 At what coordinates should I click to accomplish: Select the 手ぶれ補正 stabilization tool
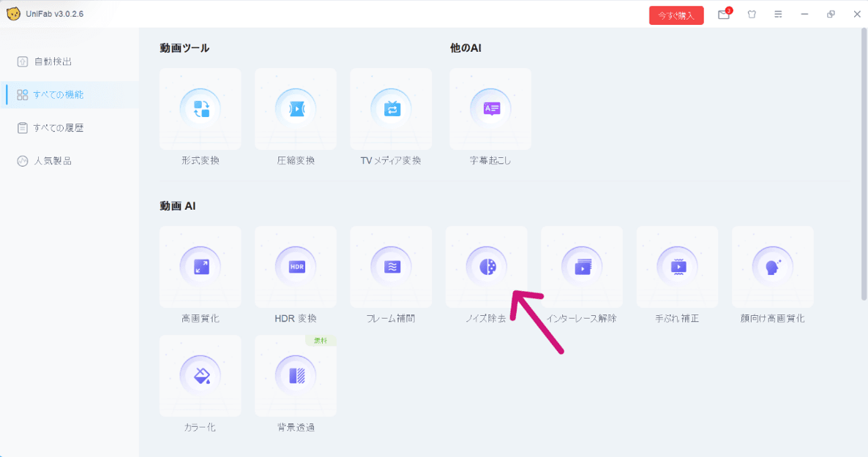pos(677,268)
